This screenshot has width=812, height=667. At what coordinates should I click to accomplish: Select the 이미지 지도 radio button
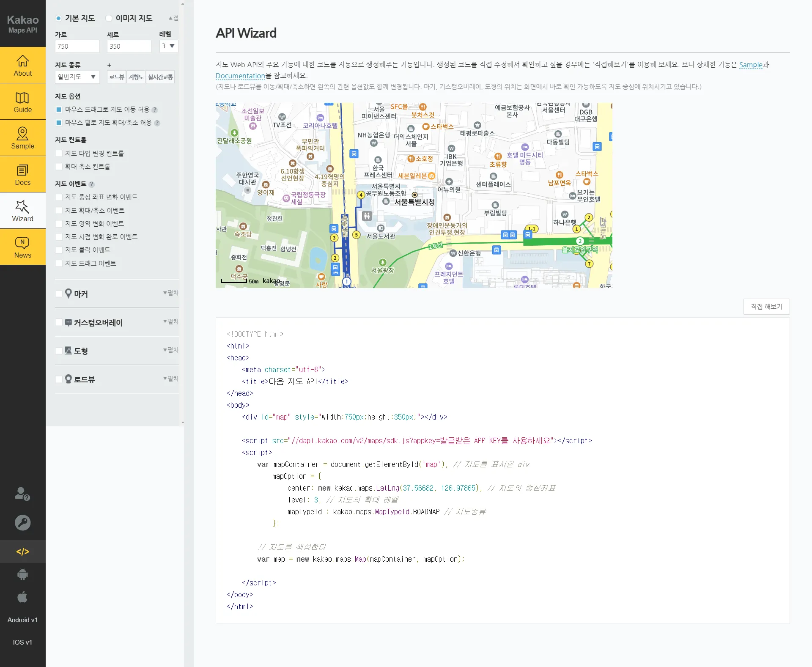109,18
